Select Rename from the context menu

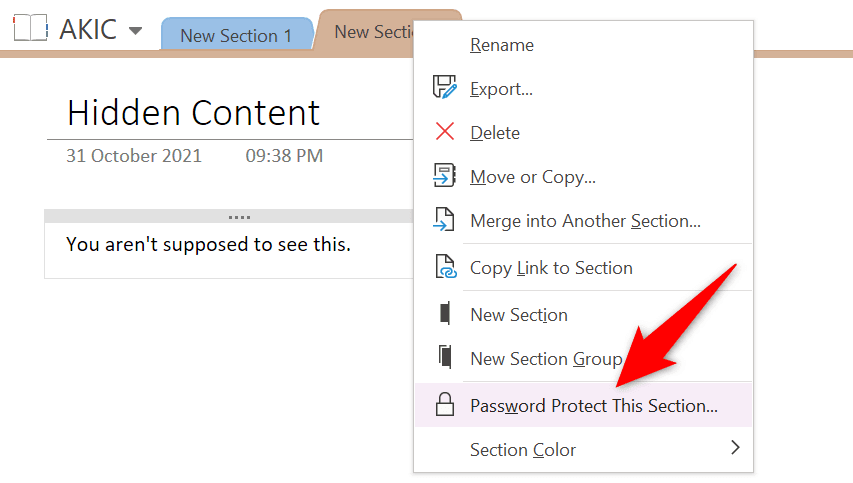coord(502,45)
